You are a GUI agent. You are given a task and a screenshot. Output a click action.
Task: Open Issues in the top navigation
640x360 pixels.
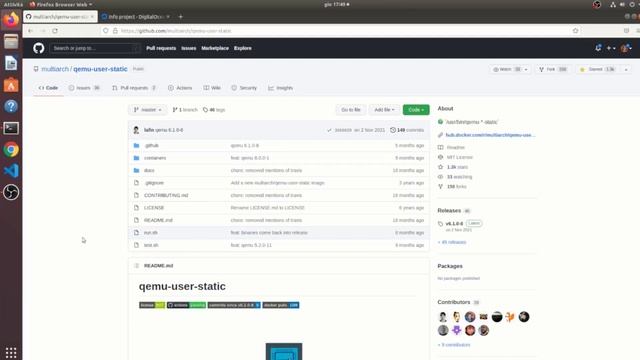pyautogui.click(x=189, y=48)
